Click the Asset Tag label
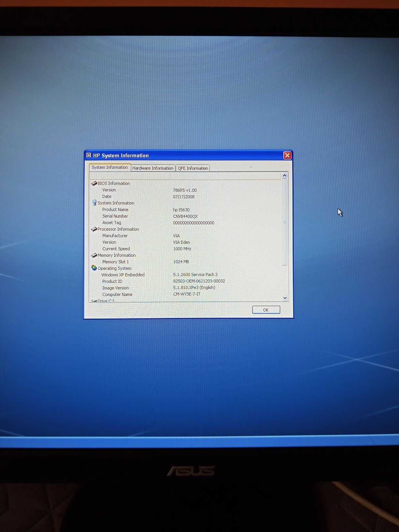 click(111, 223)
